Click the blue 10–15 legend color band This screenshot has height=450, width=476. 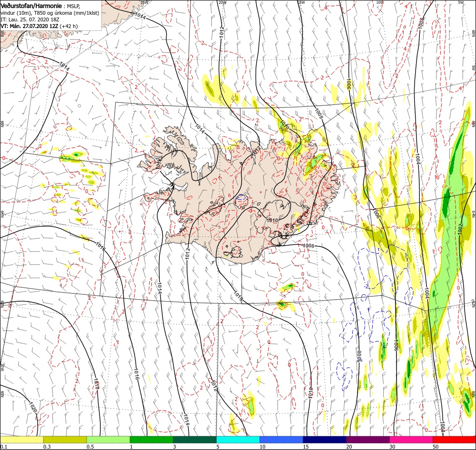(281, 440)
